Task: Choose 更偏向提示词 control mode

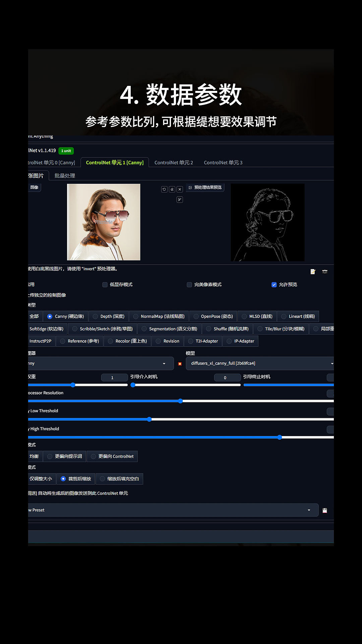Action: 65,457
